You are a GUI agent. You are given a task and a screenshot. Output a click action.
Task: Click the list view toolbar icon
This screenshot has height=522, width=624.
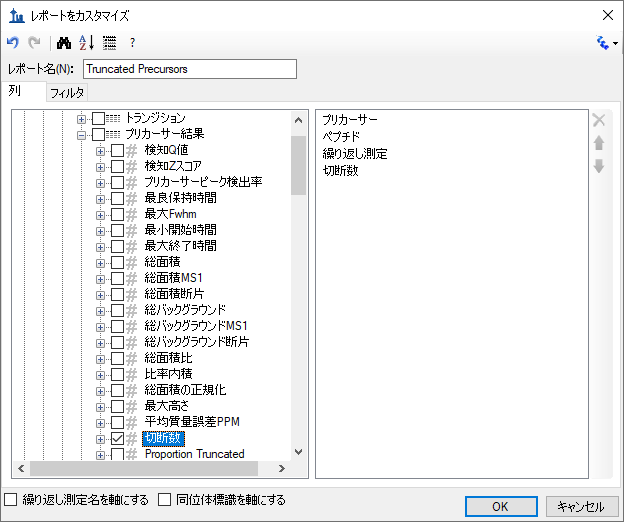[x=109, y=43]
